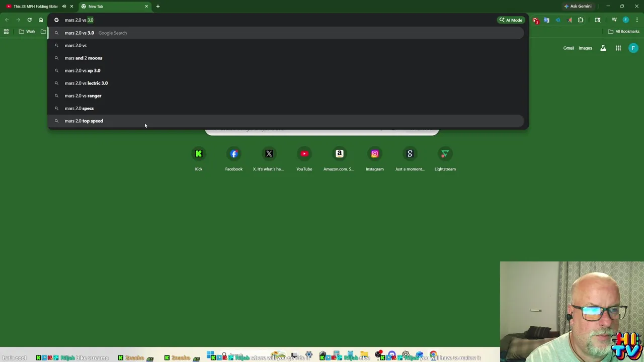The width and height of the screenshot is (644, 362).
Task: Choose suggestion mars 2.0 specs
Action: [286, 108]
